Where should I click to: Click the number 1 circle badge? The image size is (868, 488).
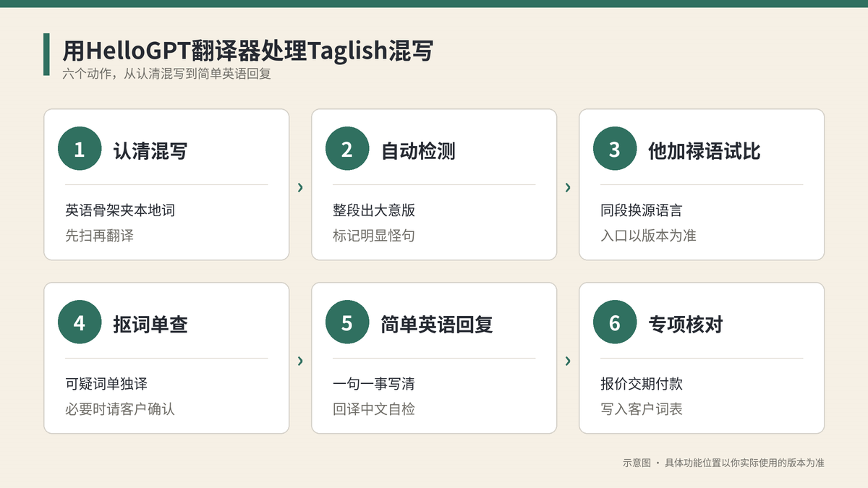80,149
